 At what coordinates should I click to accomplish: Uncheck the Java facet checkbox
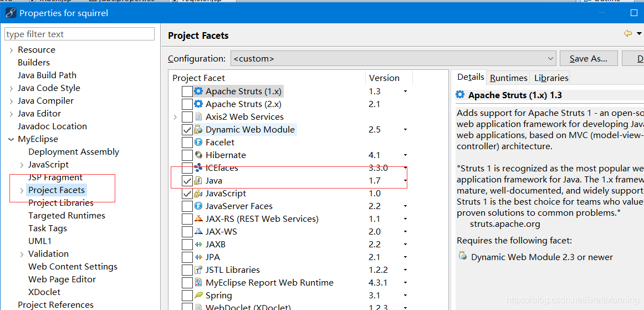click(x=187, y=180)
